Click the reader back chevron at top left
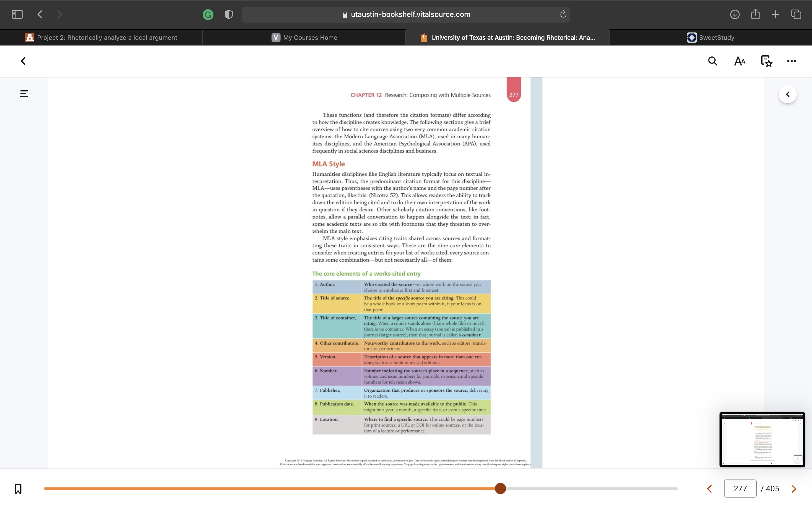The height and width of the screenshot is (508, 812). click(23, 61)
